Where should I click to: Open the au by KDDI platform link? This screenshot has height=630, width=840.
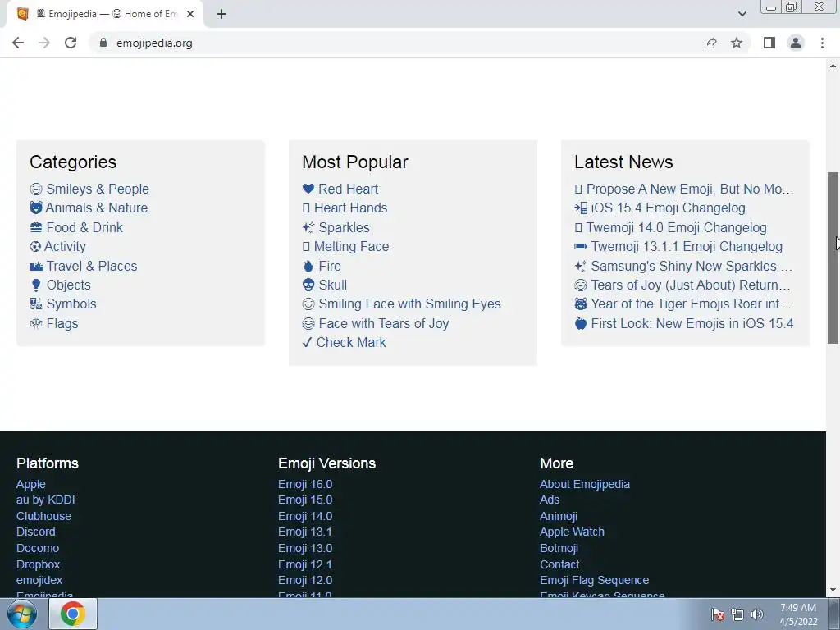[x=46, y=500]
